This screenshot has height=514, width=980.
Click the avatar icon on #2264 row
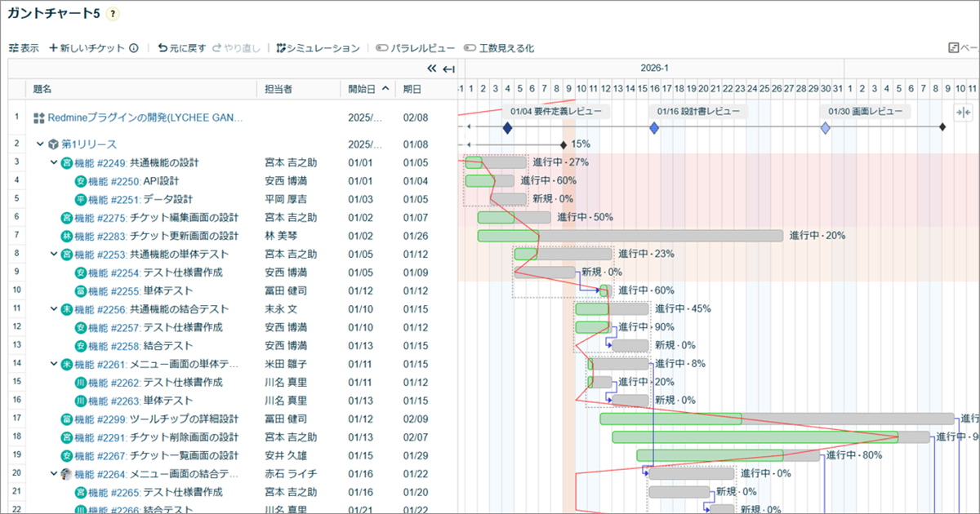coord(66,474)
